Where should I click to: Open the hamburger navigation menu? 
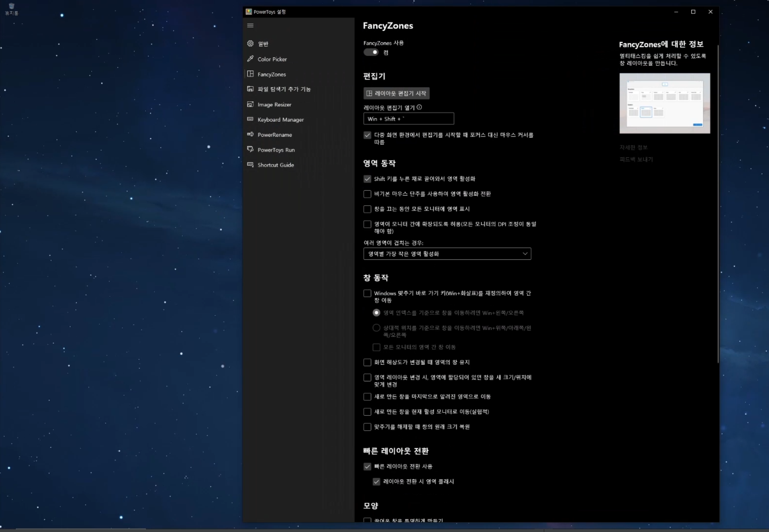pyautogui.click(x=250, y=25)
